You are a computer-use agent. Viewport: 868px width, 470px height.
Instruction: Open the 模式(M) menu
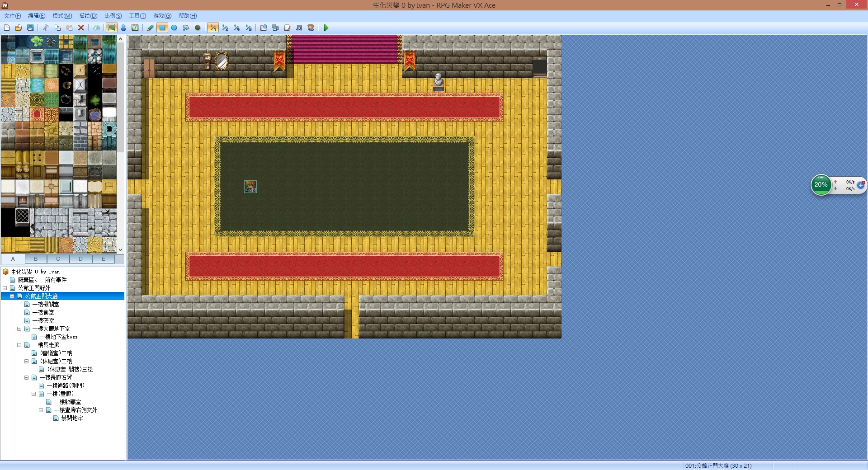coord(62,16)
